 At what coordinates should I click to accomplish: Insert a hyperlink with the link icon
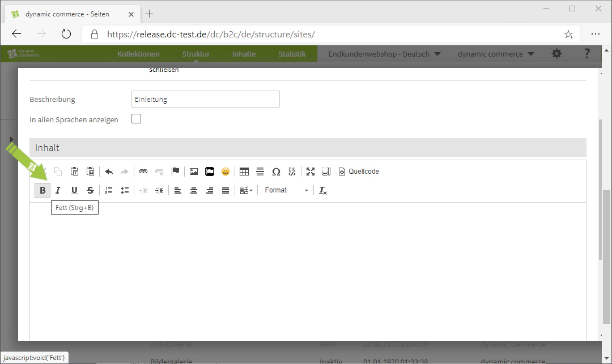143,172
